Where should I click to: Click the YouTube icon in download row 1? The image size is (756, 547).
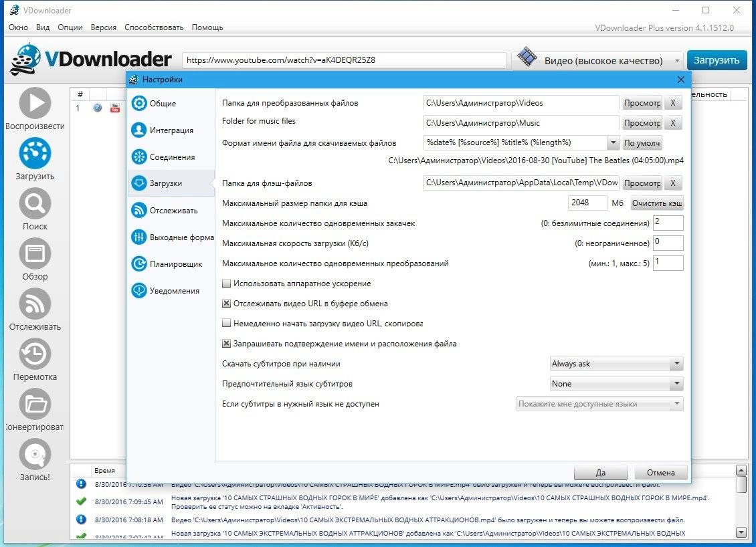[x=115, y=108]
